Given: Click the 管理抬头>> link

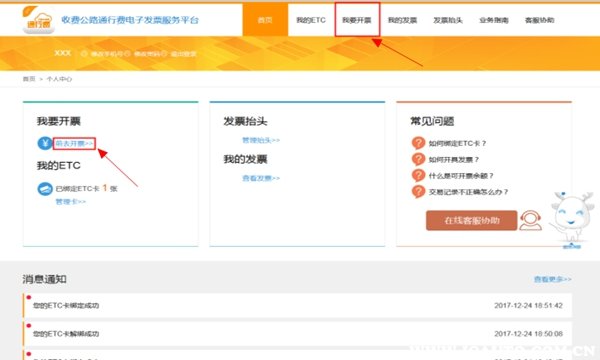Looking at the screenshot, I should (x=261, y=140).
